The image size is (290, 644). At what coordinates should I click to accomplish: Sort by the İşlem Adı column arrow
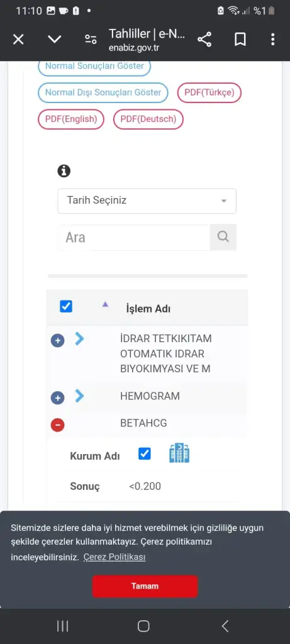105,304
